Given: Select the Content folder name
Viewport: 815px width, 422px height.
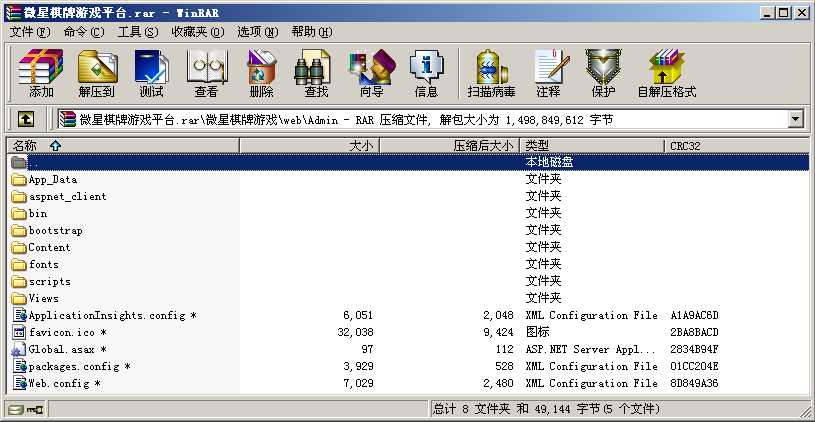Looking at the screenshot, I should click(x=49, y=248).
